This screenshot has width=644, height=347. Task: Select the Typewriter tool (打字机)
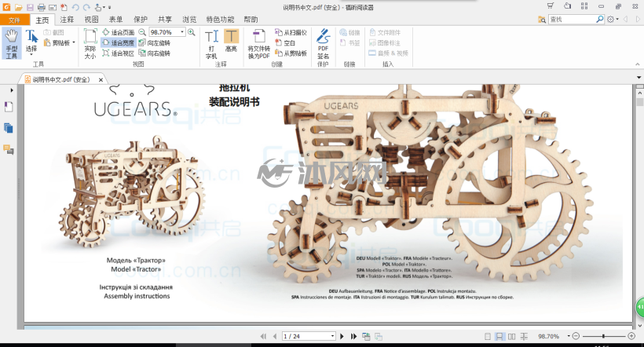coord(211,44)
